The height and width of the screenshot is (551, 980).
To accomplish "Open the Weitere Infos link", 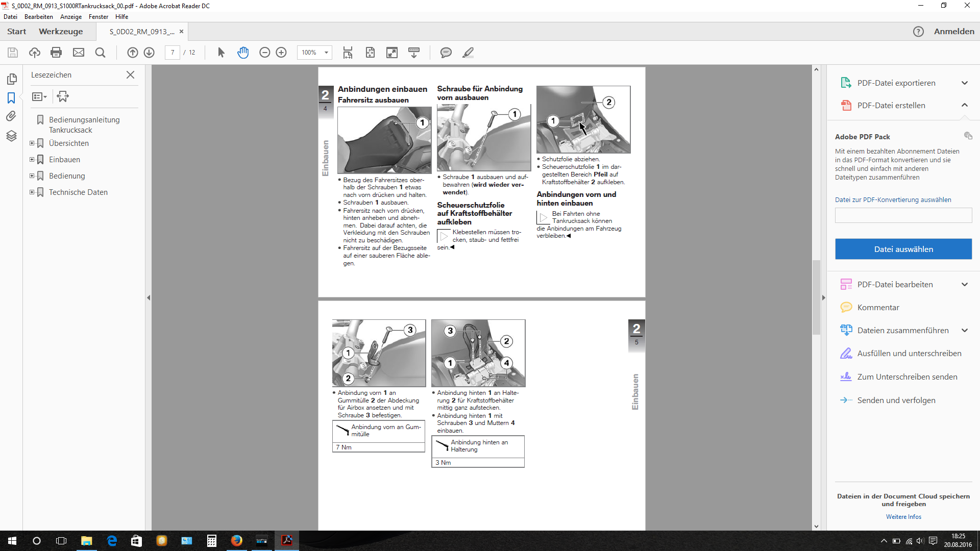I will tap(903, 517).
